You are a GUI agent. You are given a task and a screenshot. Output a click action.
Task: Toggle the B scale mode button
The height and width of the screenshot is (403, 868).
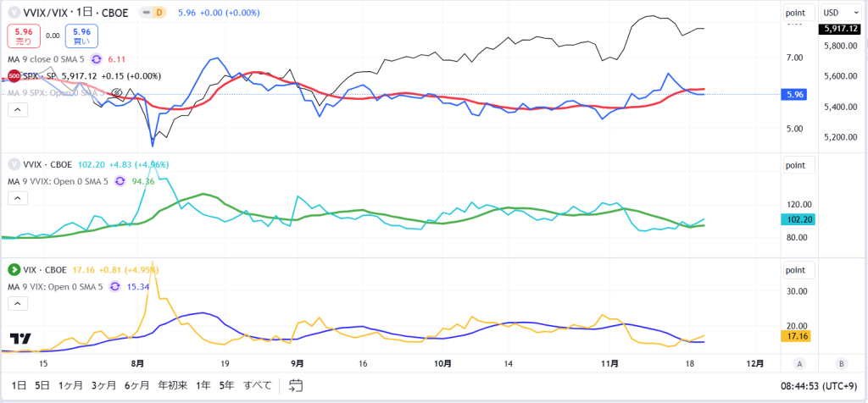click(x=841, y=363)
